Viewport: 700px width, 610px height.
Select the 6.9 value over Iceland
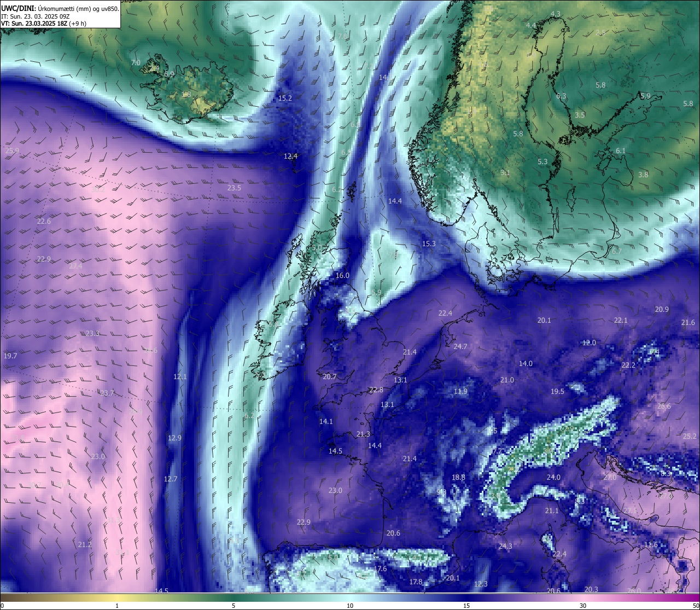click(x=169, y=74)
